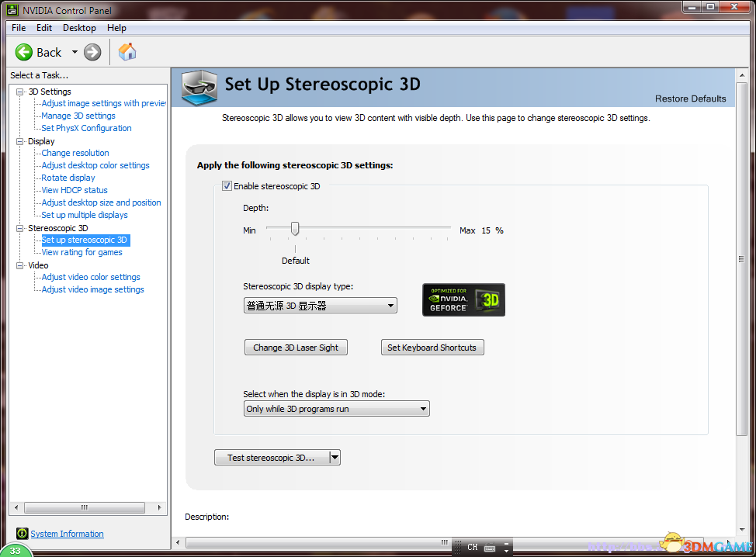Click the grey Forward arrow icon
Screen dimensions: 756x557
(92, 52)
